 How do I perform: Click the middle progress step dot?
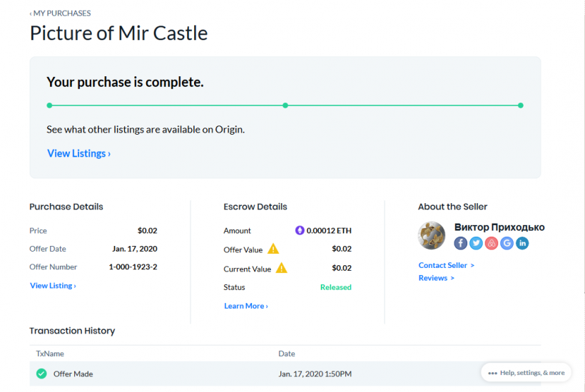285,105
